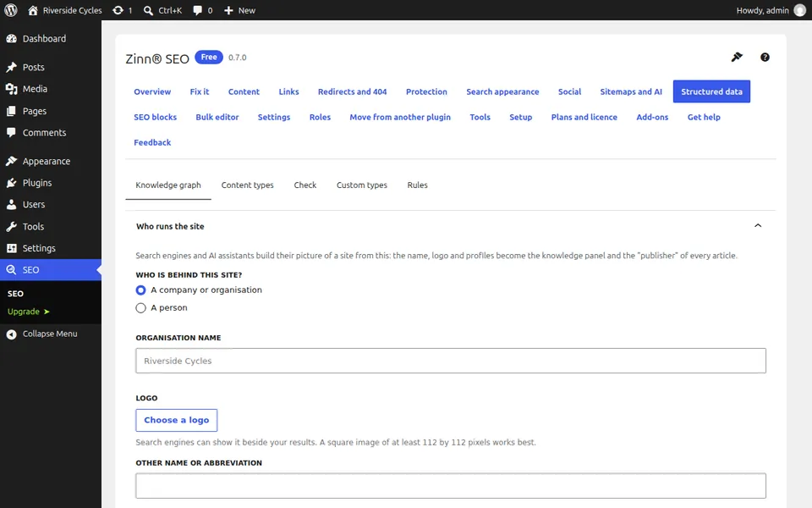Screen dimensions: 812x508
Task: Click the pin icon in Zinn SEO header
Action: click(x=737, y=57)
